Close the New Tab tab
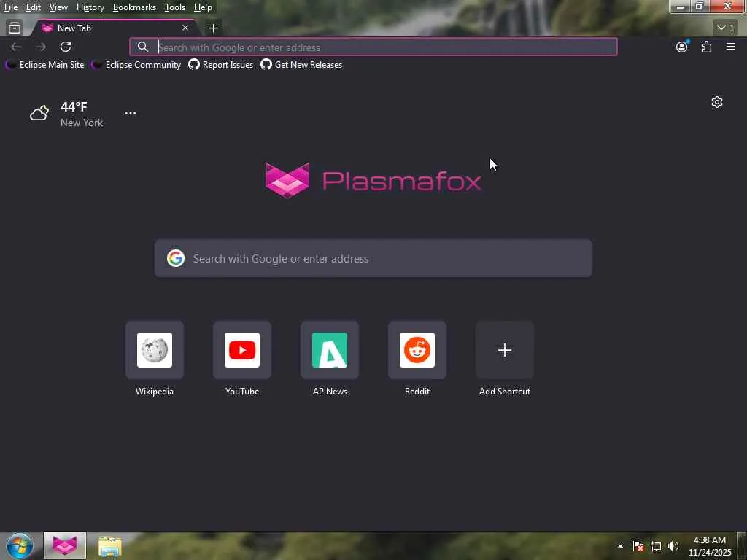Viewport: 747px width, 560px height. [x=185, y=28]
